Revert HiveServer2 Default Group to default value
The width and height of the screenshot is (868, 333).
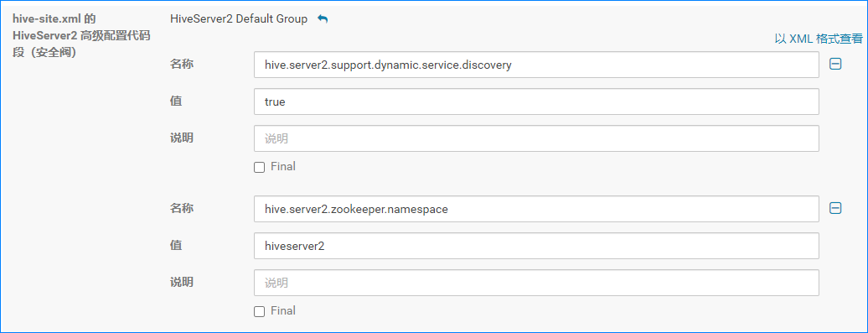[323, 19]
